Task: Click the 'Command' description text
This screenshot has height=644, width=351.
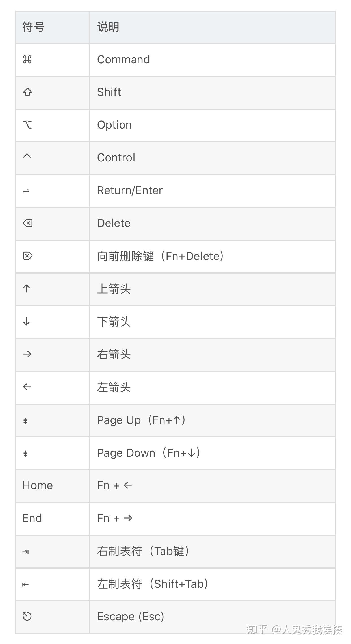Action: coord(123,60)
